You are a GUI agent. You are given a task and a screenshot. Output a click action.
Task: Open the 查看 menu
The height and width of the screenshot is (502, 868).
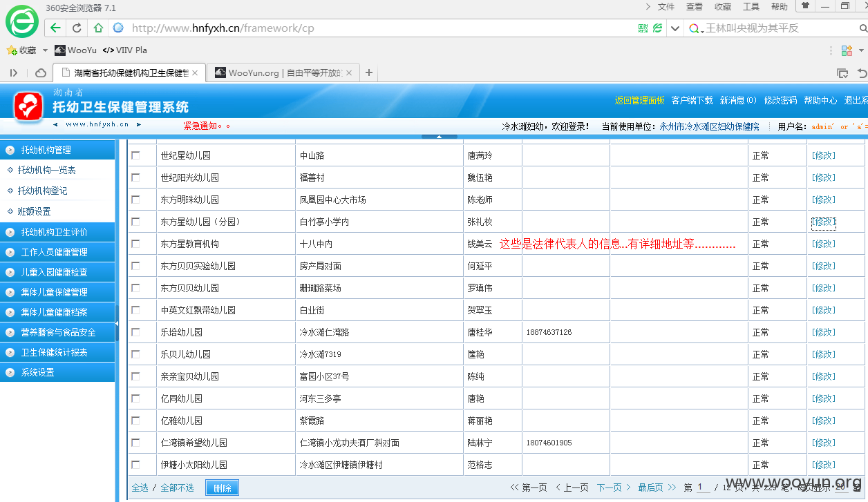pos(695,6)
